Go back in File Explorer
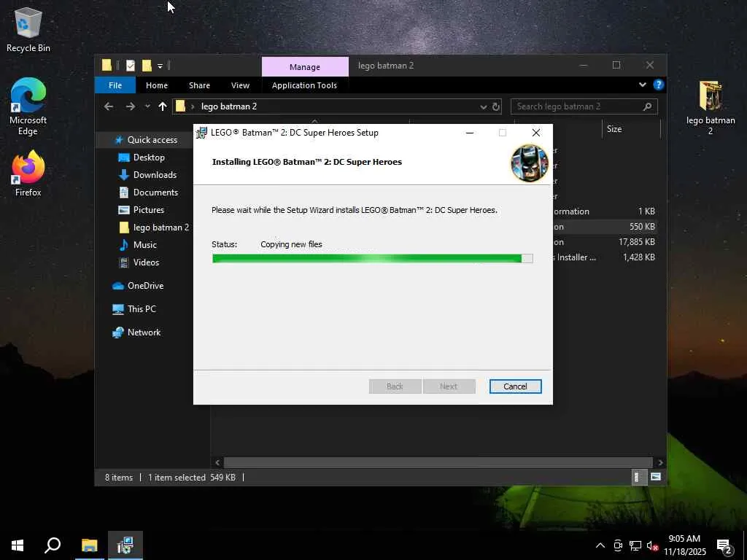The image size is (747, 560). (109, 106)
